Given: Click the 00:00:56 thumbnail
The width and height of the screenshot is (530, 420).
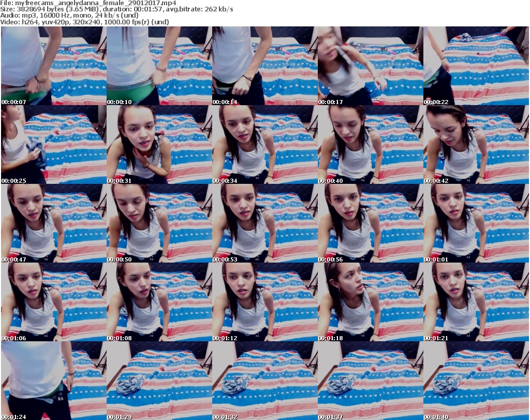Looking at the screenshot, I should coord(370,223).
